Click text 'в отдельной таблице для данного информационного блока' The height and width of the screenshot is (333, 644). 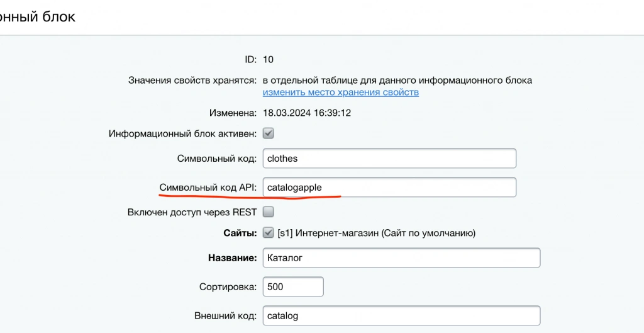coord(397,80)
